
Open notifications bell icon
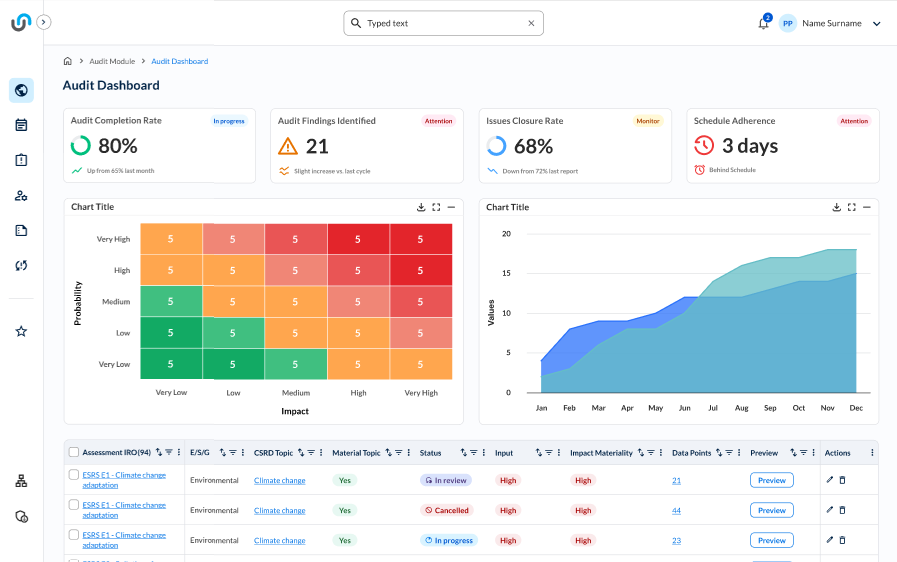(x=763, y=24)
